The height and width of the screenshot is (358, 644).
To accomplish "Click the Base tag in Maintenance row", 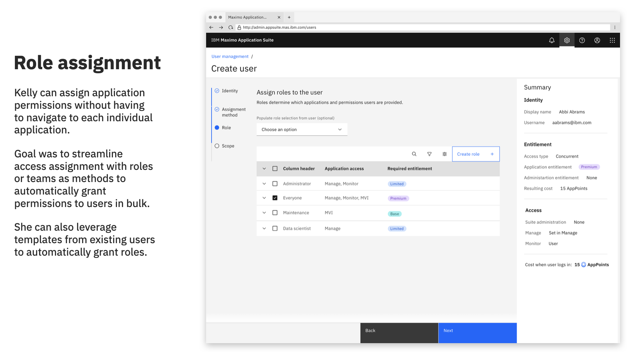I will tap(394, 214).
